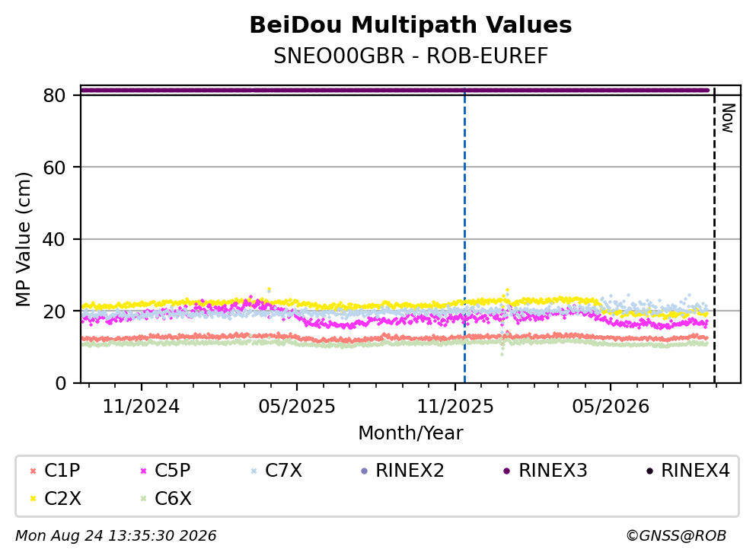The width and height of the screenshot is (756, 559).
Task: Click the MP Value (cm) axis label
Action: tap(23, 239)
